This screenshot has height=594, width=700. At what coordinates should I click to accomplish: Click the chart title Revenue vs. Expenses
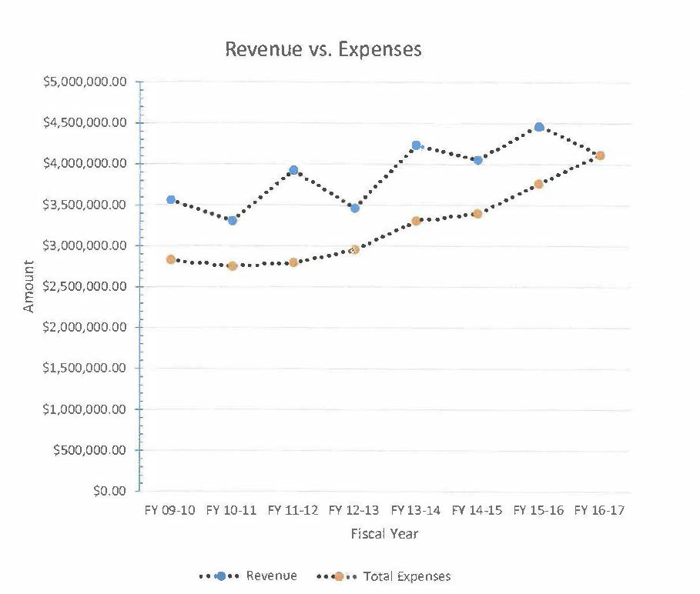(x=323, y=49)
